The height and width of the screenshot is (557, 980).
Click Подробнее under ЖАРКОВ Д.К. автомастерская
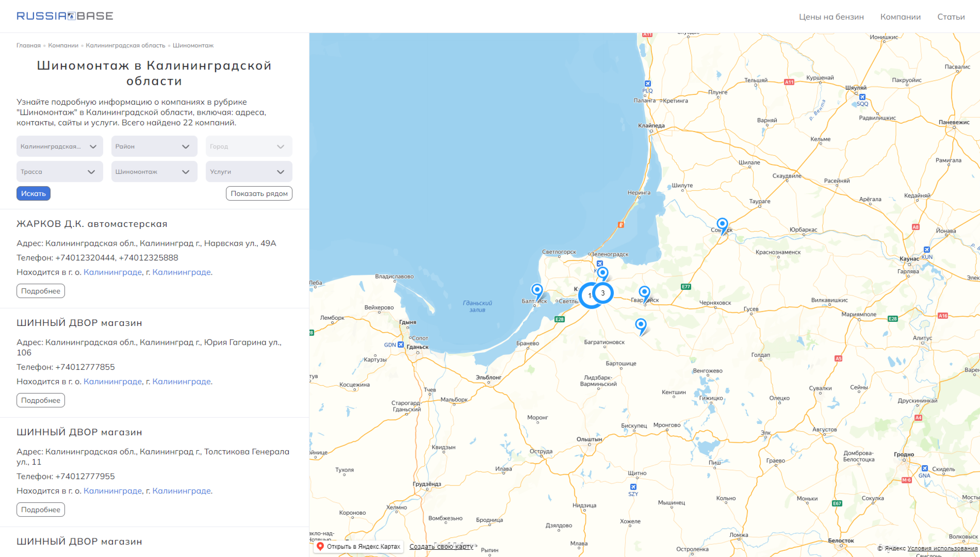point(41,291)
